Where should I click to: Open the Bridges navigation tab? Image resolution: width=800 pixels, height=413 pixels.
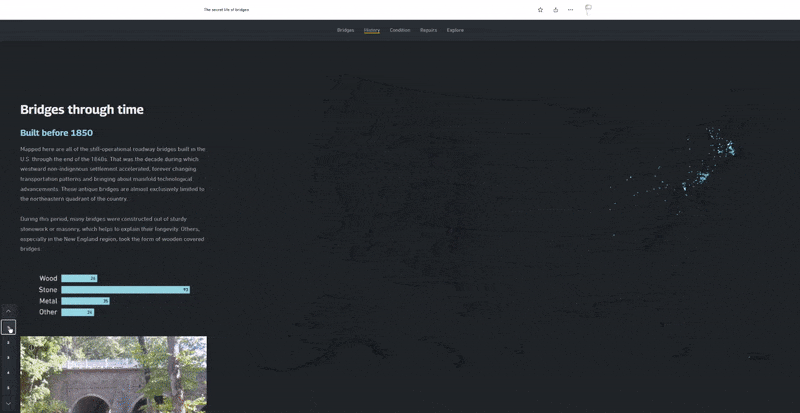tap(345, 30)
